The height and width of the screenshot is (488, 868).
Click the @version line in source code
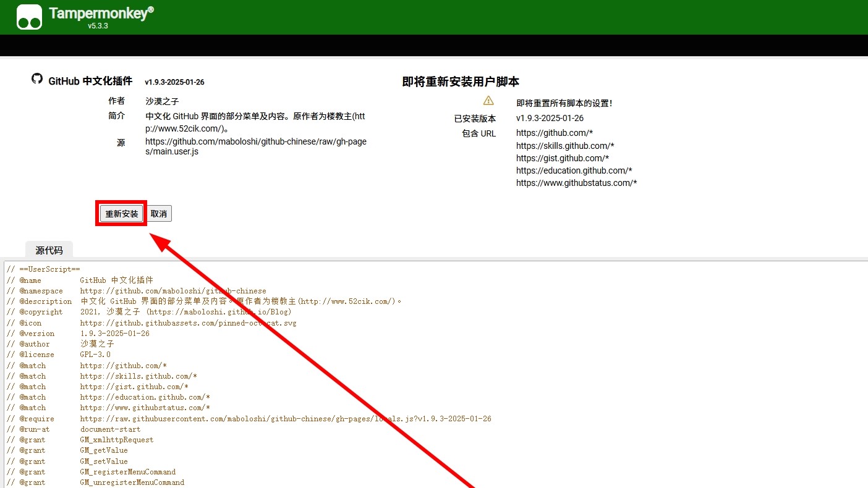coord(78,334)
